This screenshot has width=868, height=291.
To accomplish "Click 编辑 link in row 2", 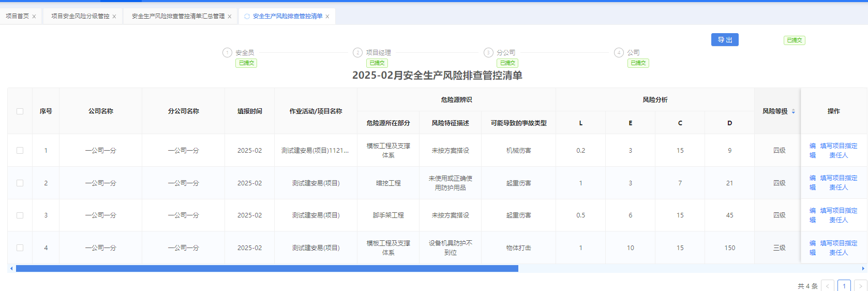I will pyautogui.click(x=813, y=183).
